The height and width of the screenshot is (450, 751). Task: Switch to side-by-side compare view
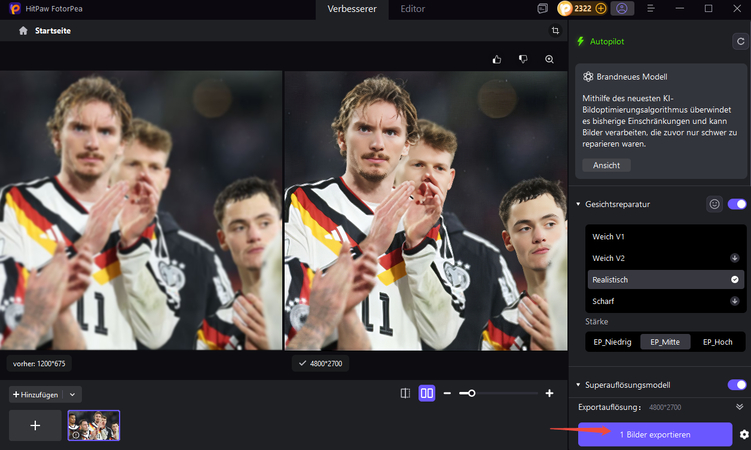427,394
